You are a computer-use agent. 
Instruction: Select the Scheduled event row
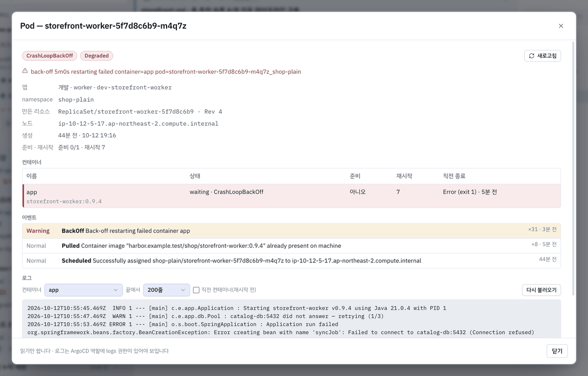click(292, 260)
